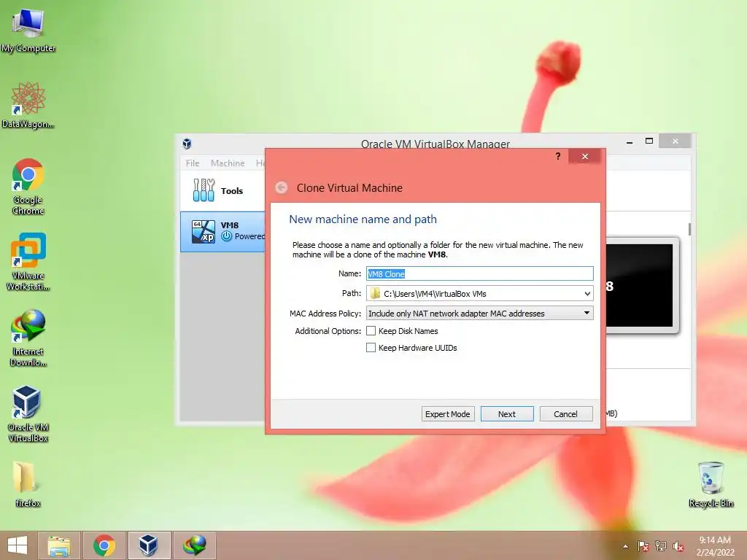The width and height of the screenshot is (747, 560).
Task: Click the Name field containing VM8 Clone
Action: tap(480, 274)
